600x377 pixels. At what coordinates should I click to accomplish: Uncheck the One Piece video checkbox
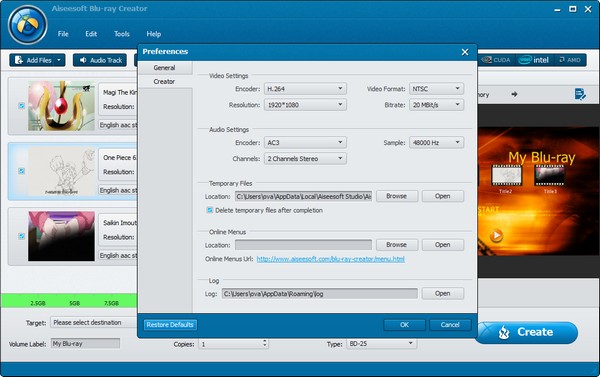[21, 171]
